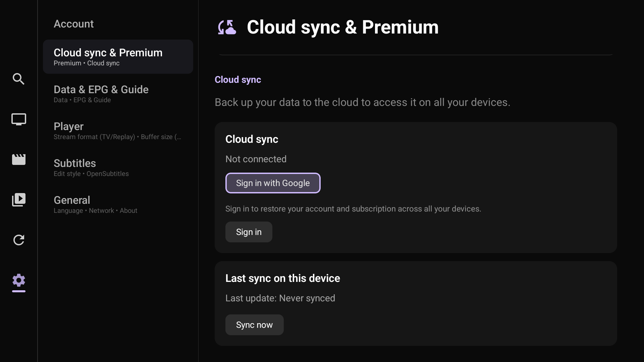Screen dimensions: 644x362
Task: Click the Not connected status text
Action: pos(256,159)
